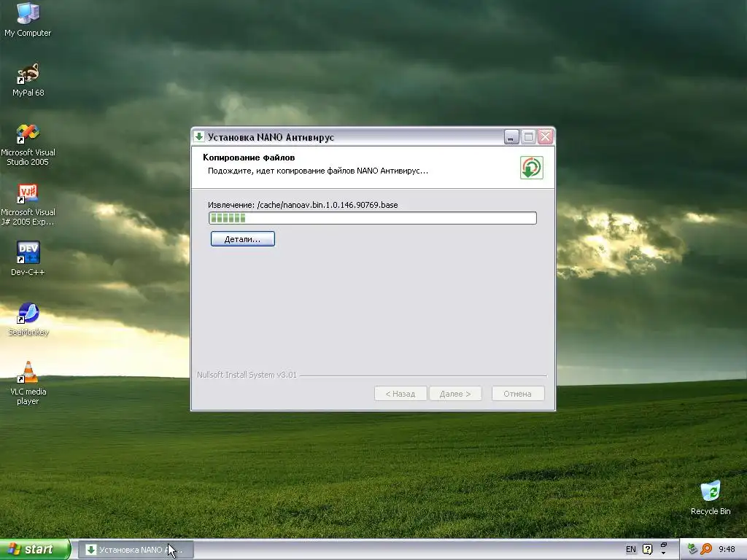747x560 pixels.
Task: Click installer title bar arrow icon
Action: [199, 136]
